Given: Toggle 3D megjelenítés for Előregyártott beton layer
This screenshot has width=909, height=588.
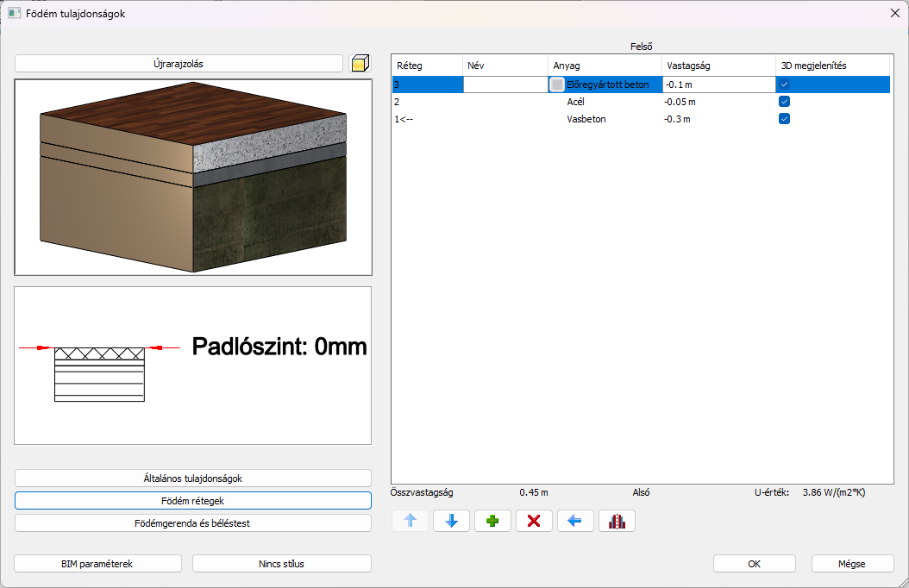Looking at the screenshot, I should click(x=784, y=84).
